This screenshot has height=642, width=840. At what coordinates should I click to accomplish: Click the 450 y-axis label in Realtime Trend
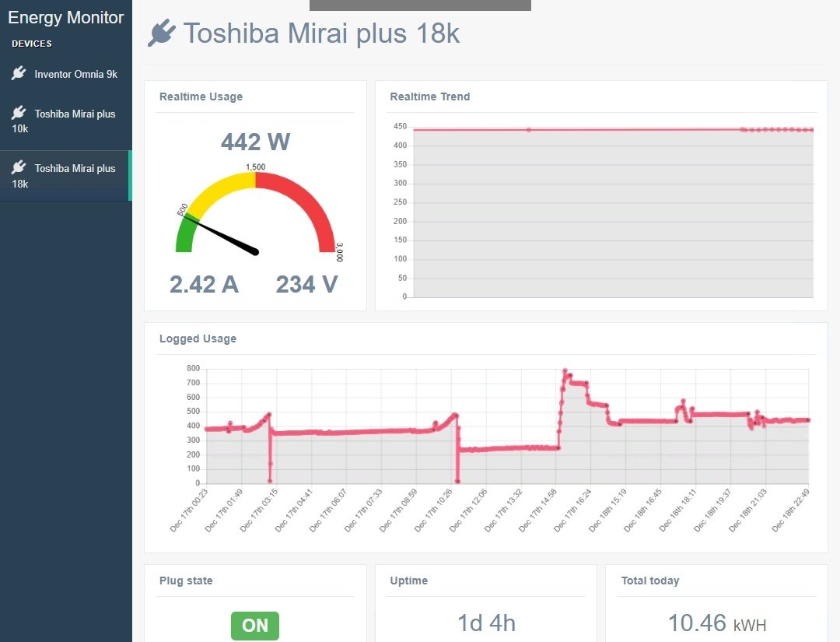click(401, 127)
